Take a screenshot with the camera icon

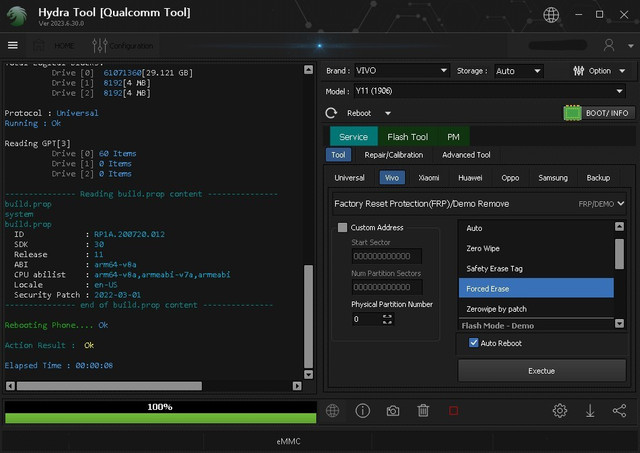(393, 411)
